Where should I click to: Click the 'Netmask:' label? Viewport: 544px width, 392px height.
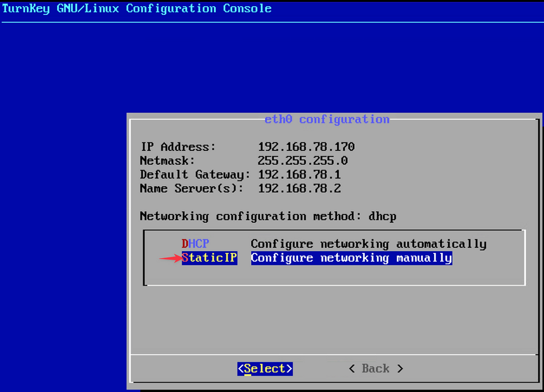tap(168, 160)
